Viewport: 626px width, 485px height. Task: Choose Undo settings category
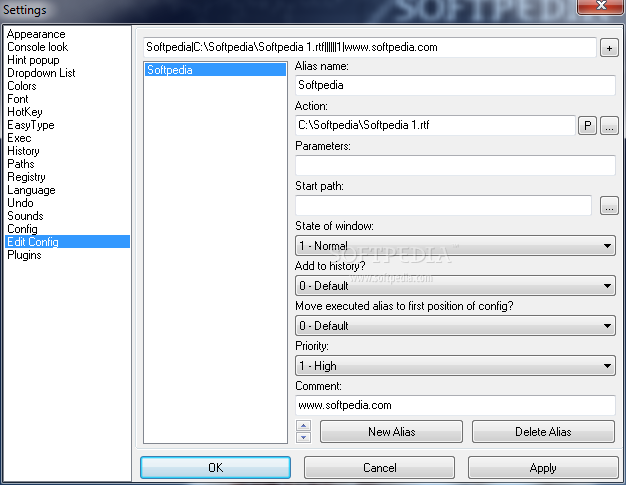click(x=67, y=203)
